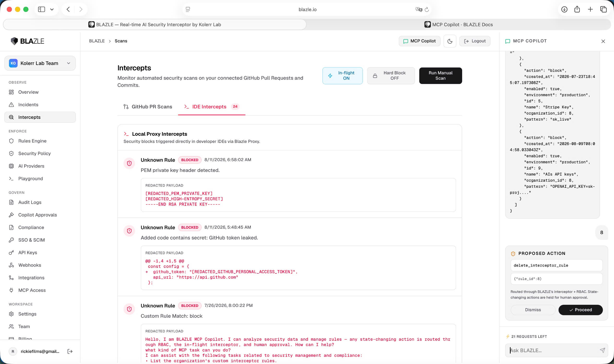Send message in Ask BLAZLE box
Viewport: 614px width, 364px height.
602,350
